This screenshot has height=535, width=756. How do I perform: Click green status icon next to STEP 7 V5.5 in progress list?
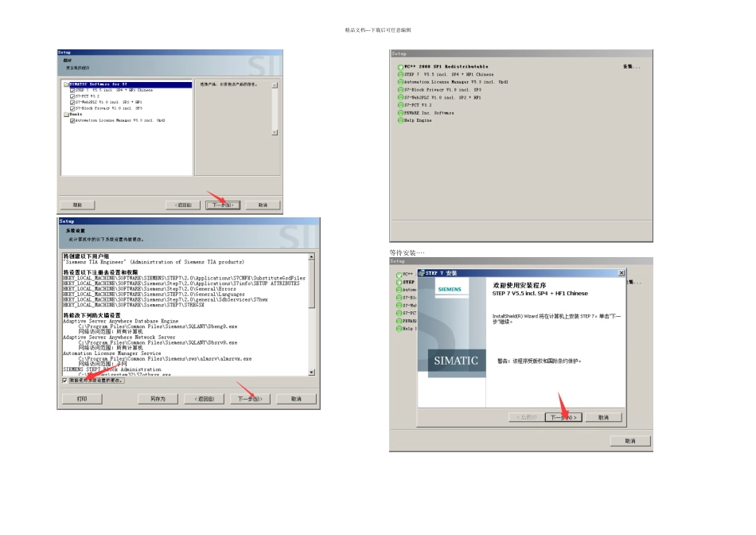tap(400, 75)
